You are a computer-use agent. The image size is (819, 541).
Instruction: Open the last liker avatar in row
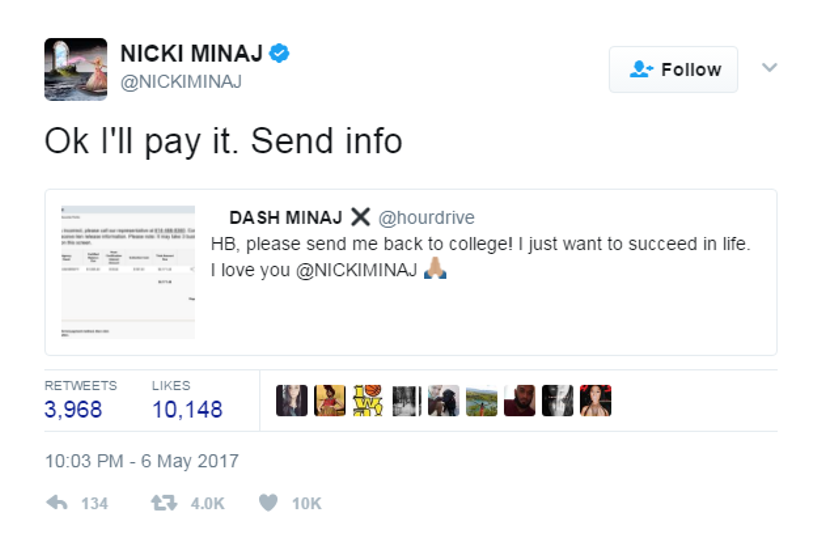tap(595, 401)
